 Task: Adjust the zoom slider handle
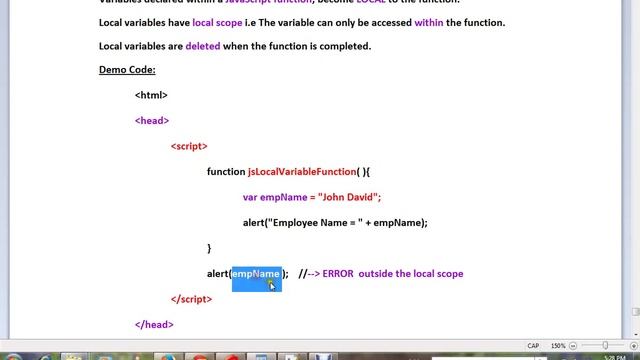pyautogui.click(x=605, y=346)
